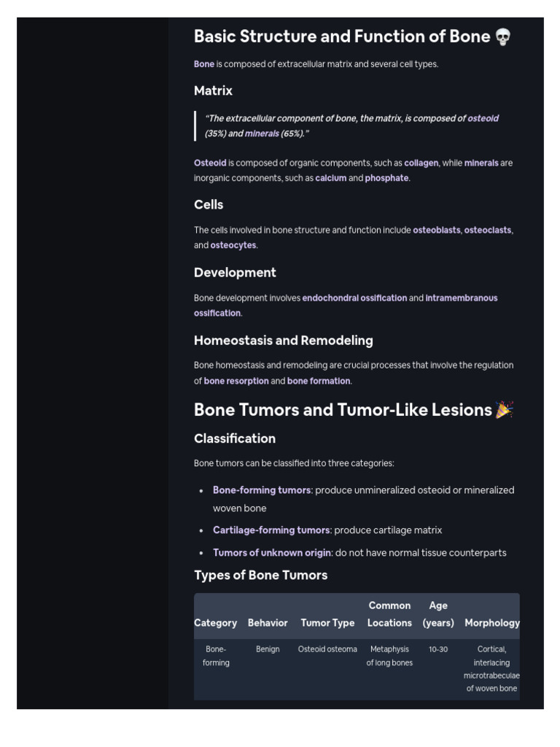Click the "Morphology" table column header
This screenshot has width=560, height=747.
coord(492,623)
